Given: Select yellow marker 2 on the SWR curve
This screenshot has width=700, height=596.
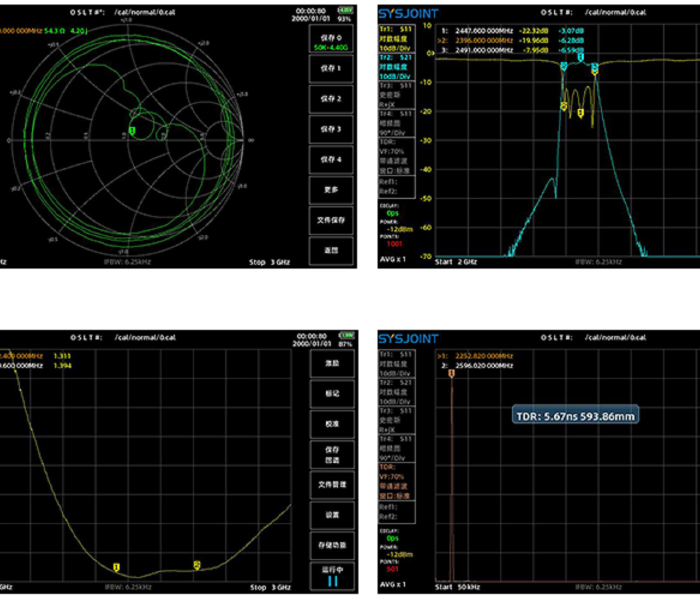Looking at the screenshot, I should pos(197,565).
